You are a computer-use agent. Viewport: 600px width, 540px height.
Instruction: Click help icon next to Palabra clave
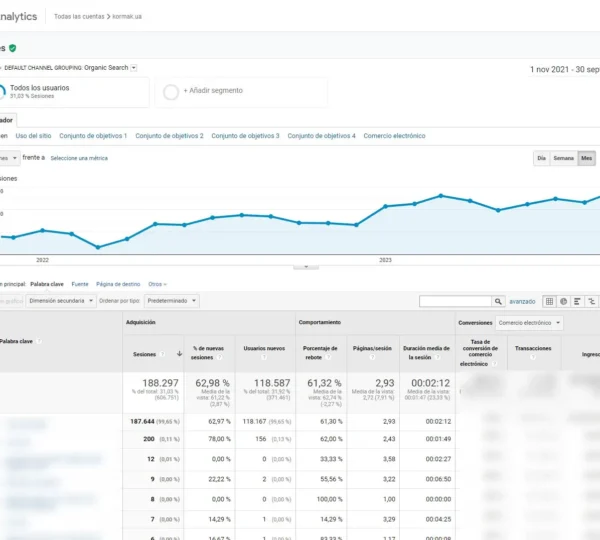click(39, 341)
